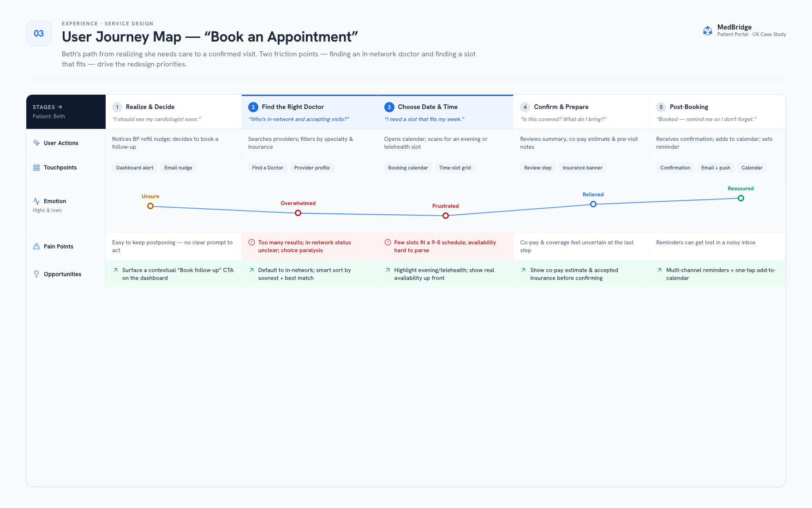Screen dimensions: 812x508
Task: Click 'Easy to keep postponing' pain point
Action: pos(173,246)
